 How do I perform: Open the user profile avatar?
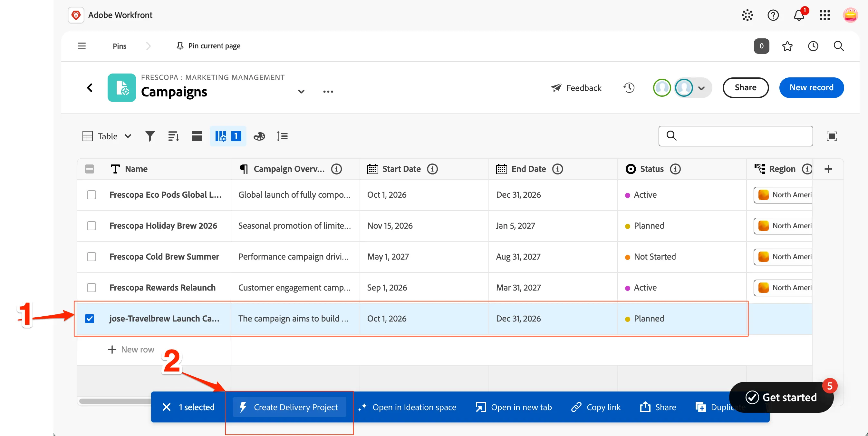click(x=850, y=15)
